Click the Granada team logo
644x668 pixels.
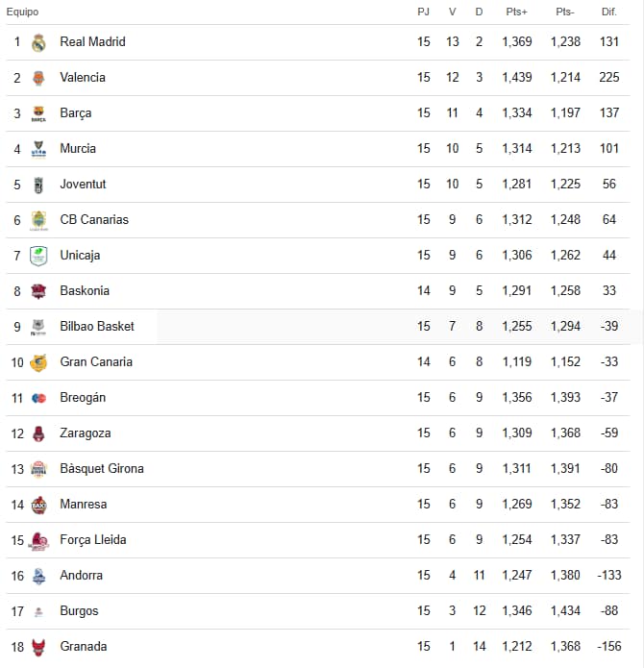[x=38, y=647]
